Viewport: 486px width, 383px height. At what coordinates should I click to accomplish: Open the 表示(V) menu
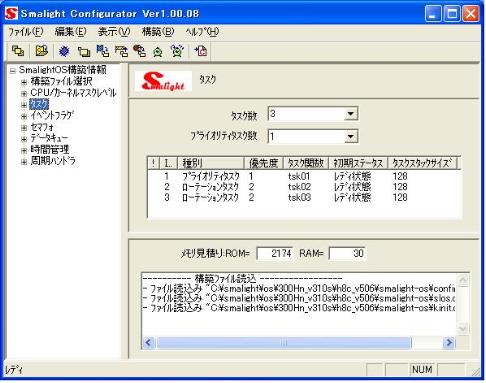pos(114,32)
